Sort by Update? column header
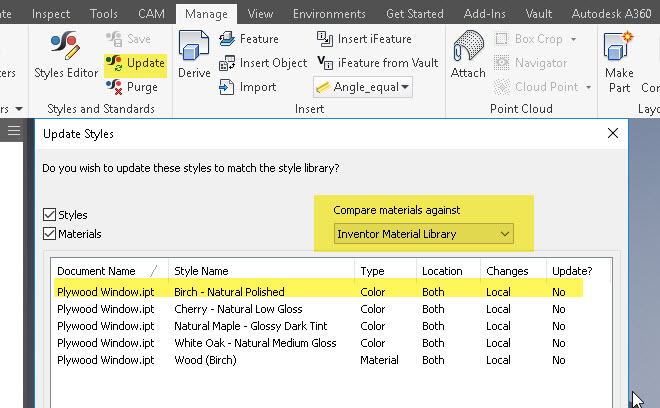 (578, 271)
